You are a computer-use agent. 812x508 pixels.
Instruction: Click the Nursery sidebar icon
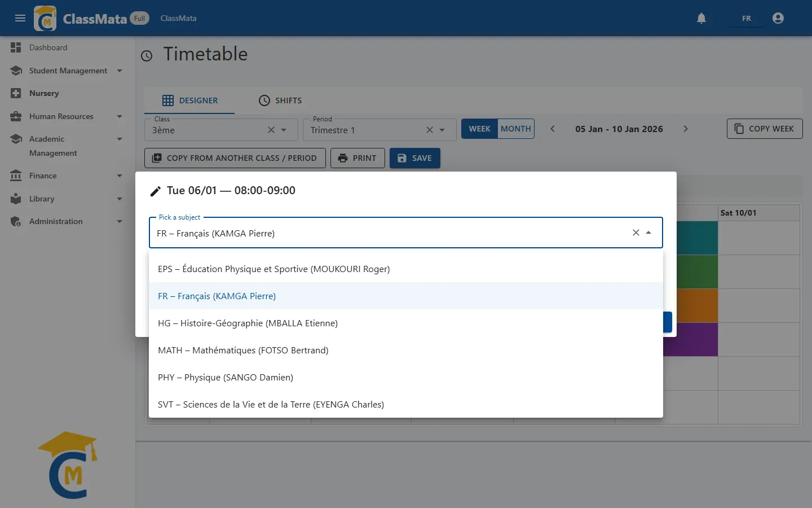(x=16, y=93)
